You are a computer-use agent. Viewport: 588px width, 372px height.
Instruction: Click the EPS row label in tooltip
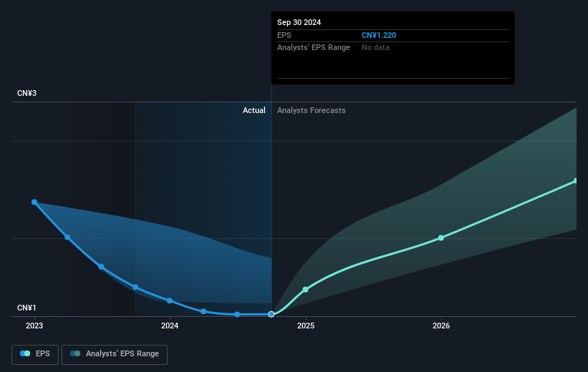point(284,35)
